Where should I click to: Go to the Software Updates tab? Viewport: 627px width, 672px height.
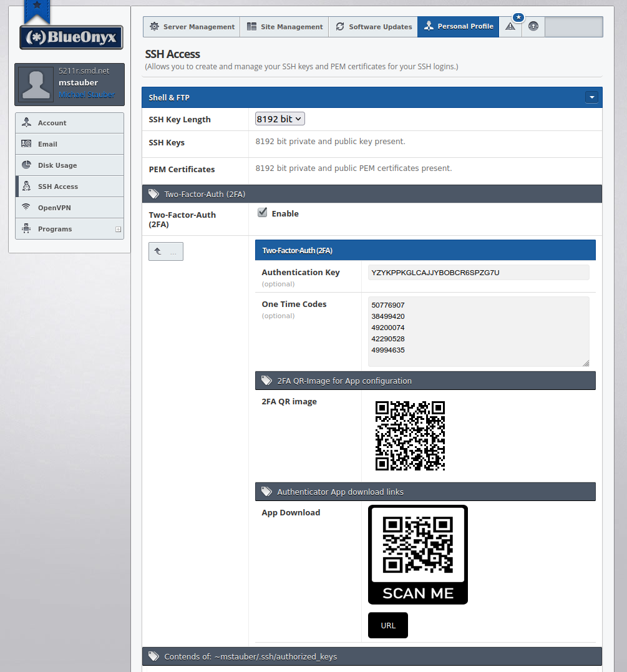click(x=373, y=27)
